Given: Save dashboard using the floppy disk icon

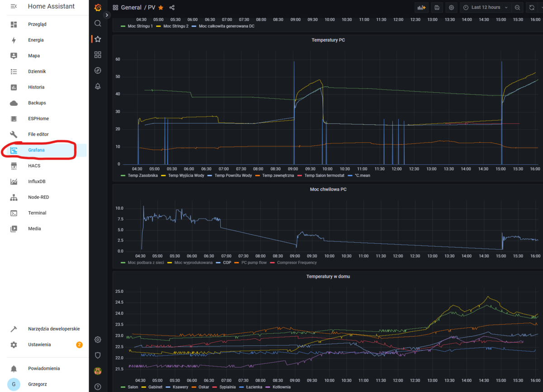Looking at the screenshot, I should 437,7.
